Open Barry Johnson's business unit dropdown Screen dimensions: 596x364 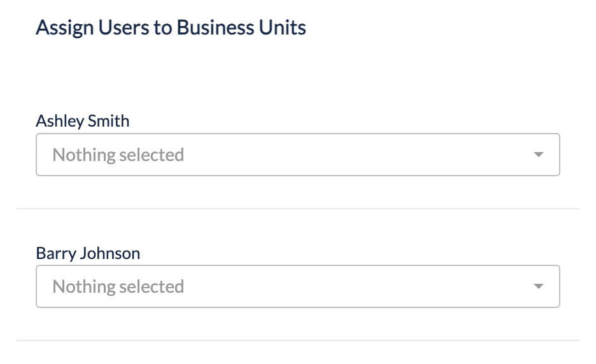click(x=297, y=286)
